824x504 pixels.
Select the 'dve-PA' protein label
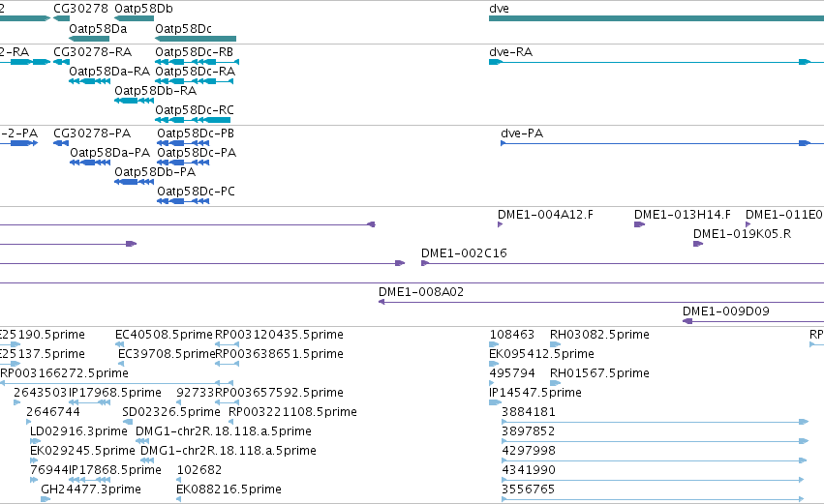pos(522,133)
